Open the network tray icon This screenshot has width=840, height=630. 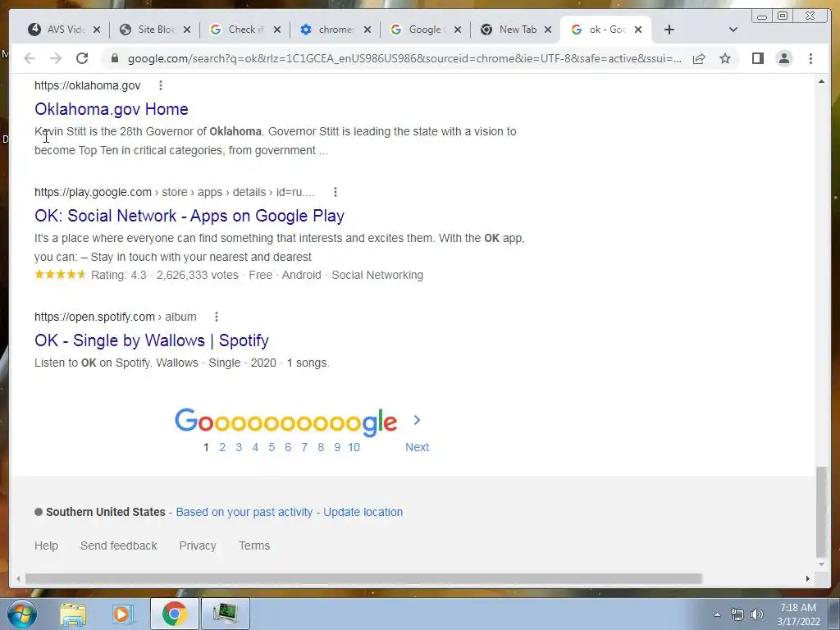[x=737, y=614]
